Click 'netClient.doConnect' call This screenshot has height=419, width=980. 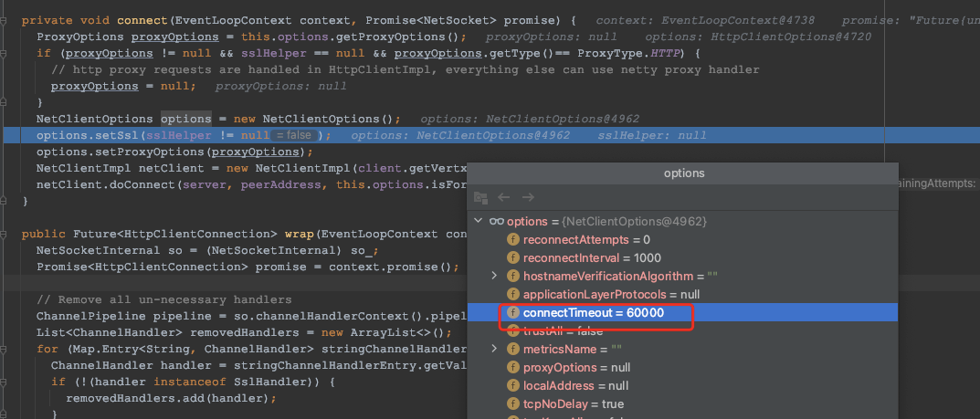pyautogui.click(x=106, y=184)
